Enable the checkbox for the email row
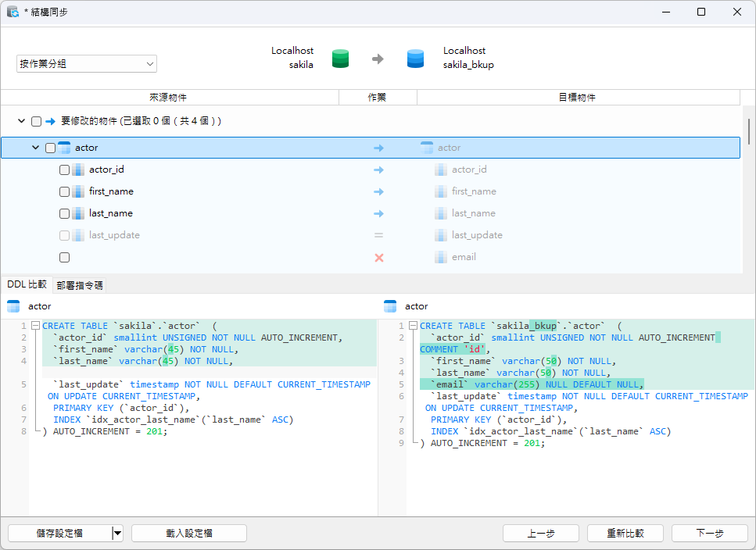 pyautogui.click(x=65, y=257)
